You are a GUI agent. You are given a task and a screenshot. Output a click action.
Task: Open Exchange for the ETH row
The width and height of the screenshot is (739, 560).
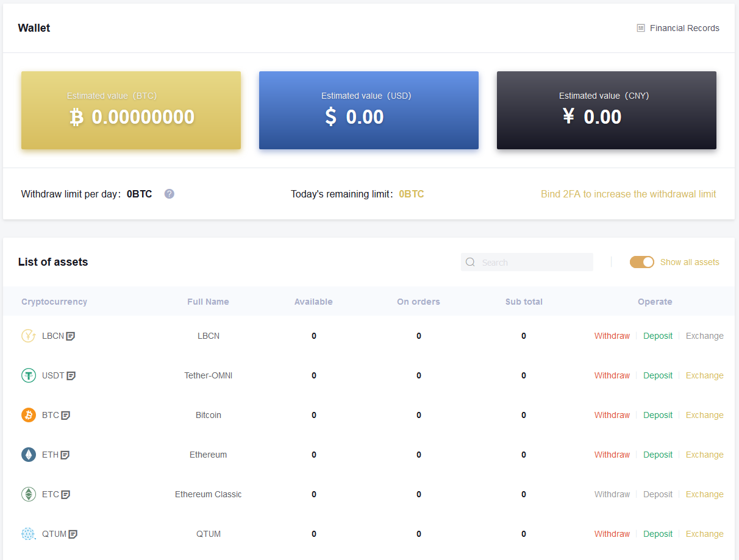(704, 455)
